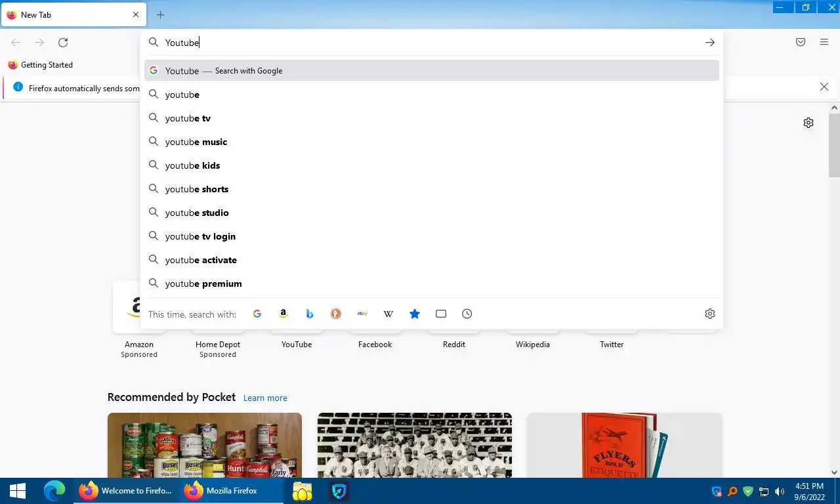This screenshot has width=840, height=504.
Task: Choose 'youtube music' suggestion
Action: point(432,142)
